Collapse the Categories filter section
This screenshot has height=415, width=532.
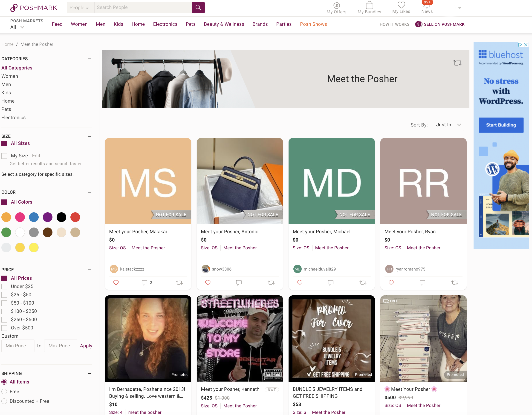coord(90,59)
